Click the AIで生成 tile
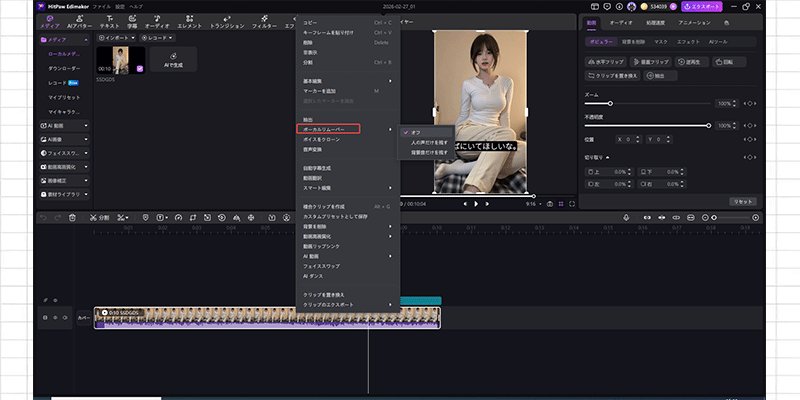 coord(173,59)
